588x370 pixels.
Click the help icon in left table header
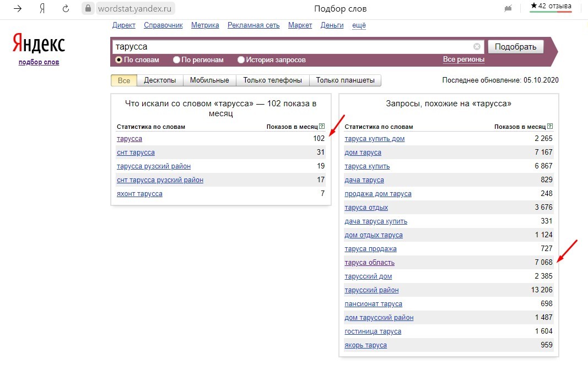pos(322,127)
